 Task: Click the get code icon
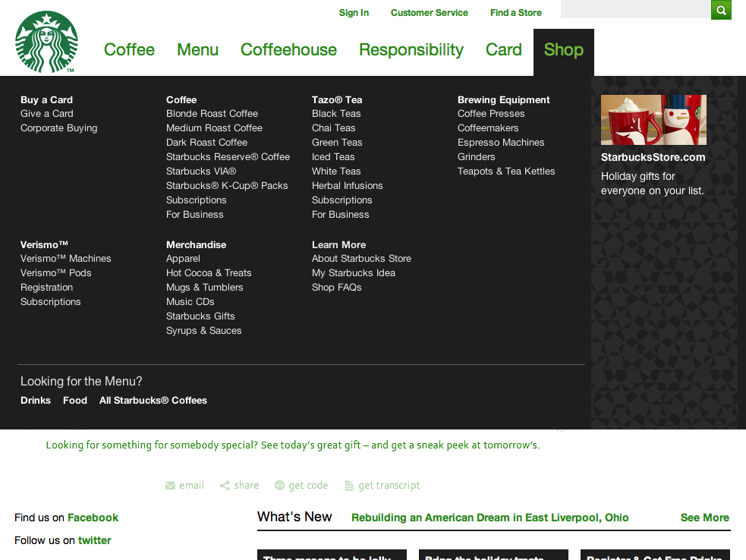(280, 486)
